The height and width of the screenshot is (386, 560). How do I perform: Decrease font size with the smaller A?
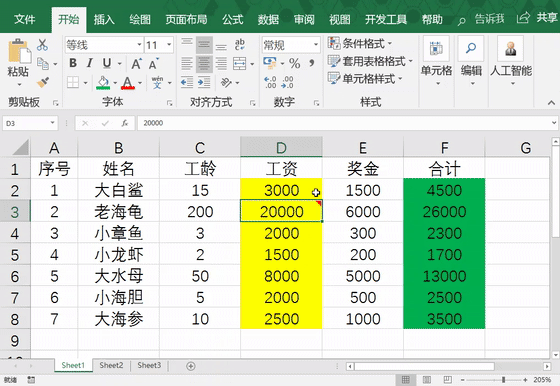pyautogui.click(x=154, y=64)
